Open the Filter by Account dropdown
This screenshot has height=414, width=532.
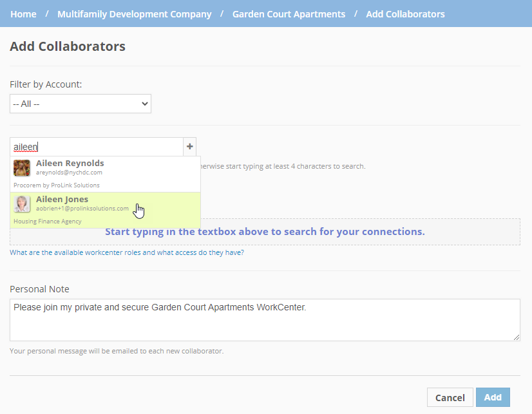pyautogui.click(x=81, y=104)
